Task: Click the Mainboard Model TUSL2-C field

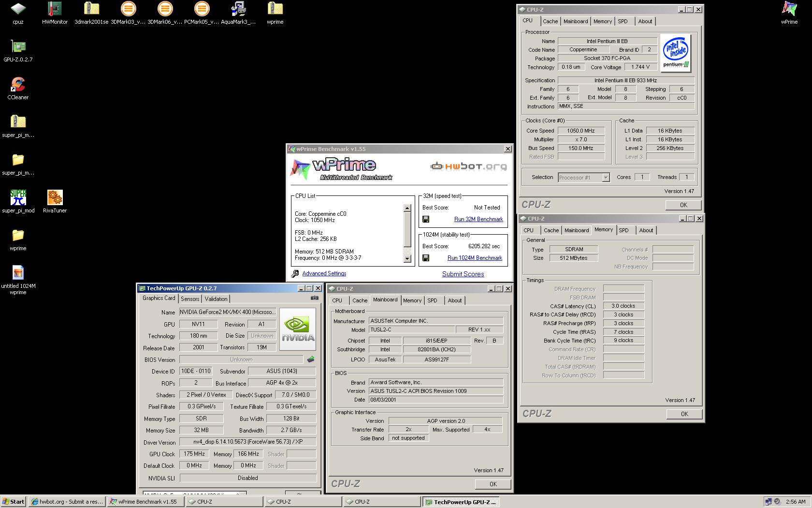Action: 412,329
